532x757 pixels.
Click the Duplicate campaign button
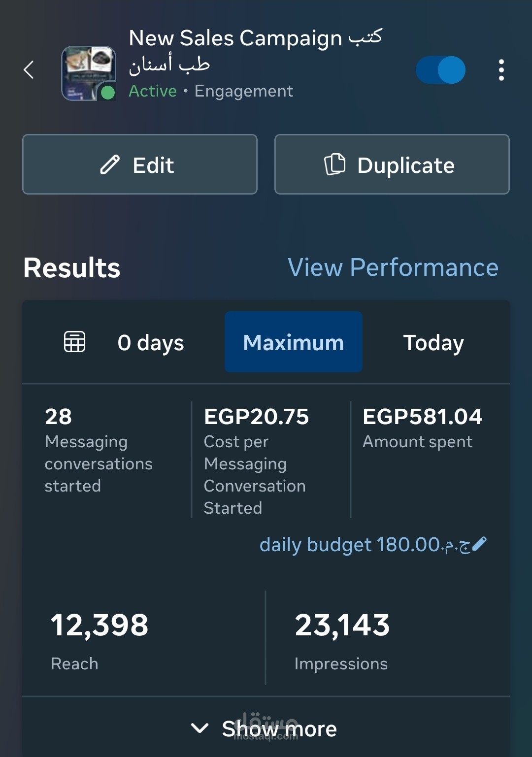(x=392, y=165)
